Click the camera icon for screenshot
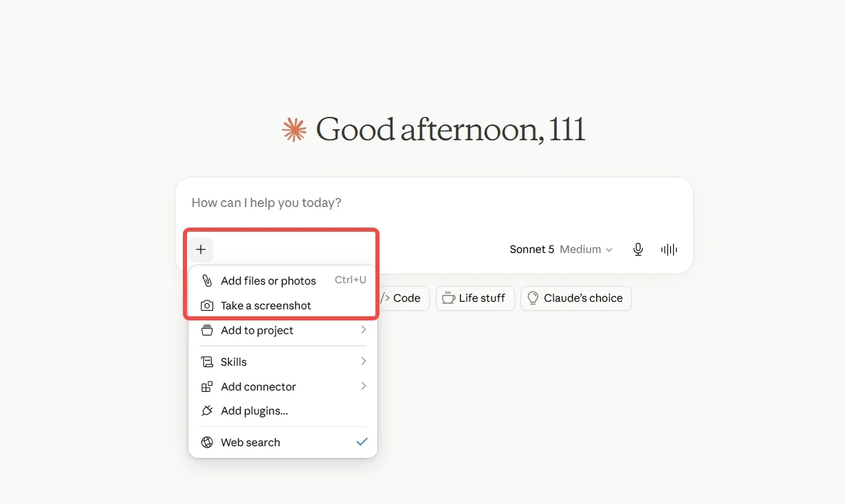 point(207,305)
